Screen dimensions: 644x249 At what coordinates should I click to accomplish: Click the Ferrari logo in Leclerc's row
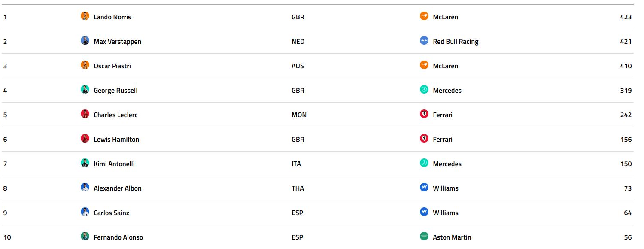coord(424,114)
